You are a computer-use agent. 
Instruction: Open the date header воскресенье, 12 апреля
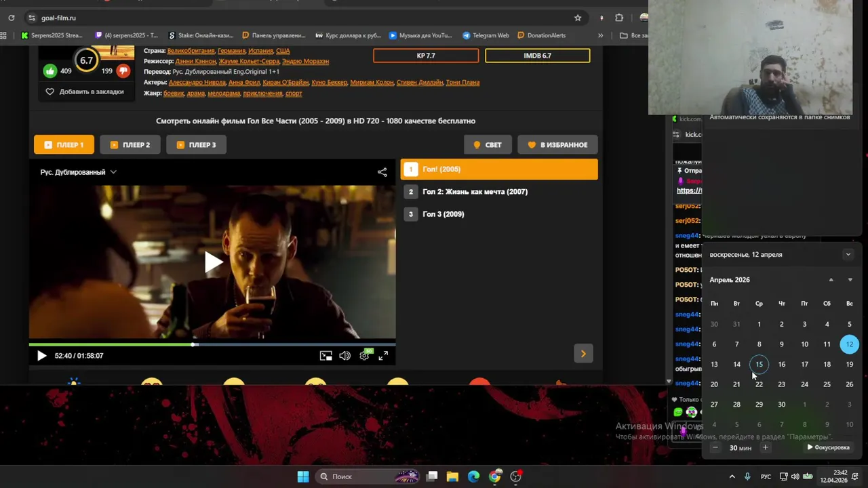(746, 255)
